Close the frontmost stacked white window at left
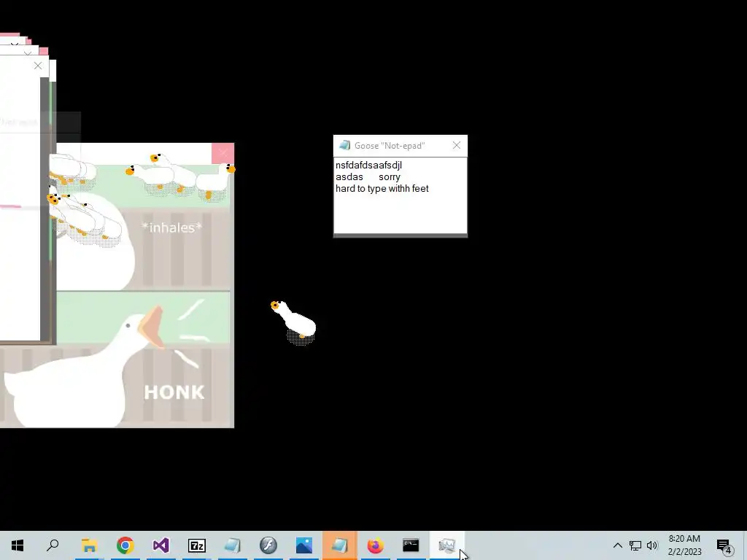Viewport: 747px width, 560px height. pyautogui.click(x=38, y=66)
